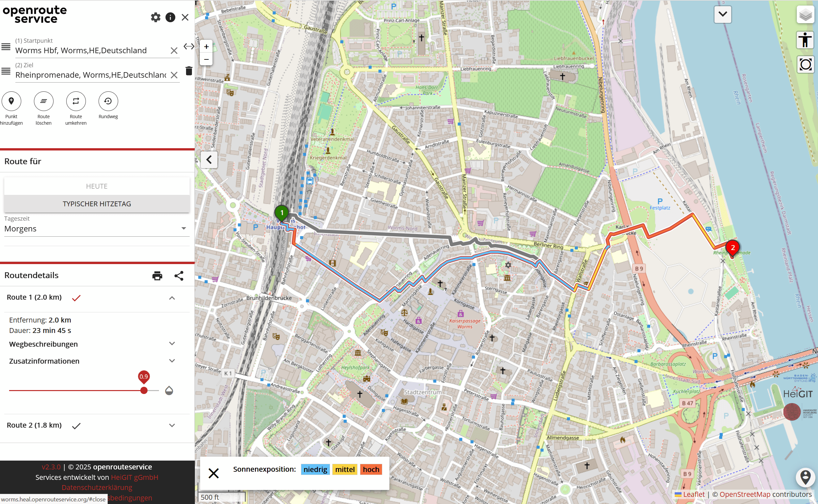Click the switch coordinates arrows icon
Viewport: 818px width, 504px height.
click(189, 46)
